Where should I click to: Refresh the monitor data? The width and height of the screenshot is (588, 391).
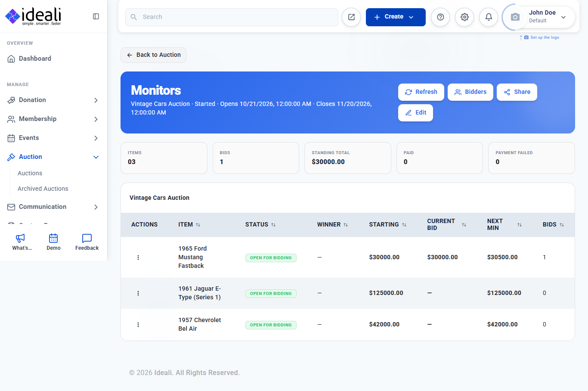tap(421, 92)
